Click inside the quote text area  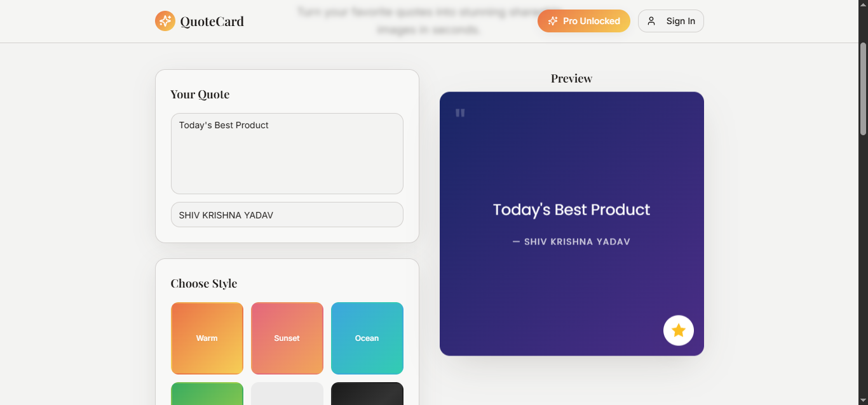coord(287,152)
